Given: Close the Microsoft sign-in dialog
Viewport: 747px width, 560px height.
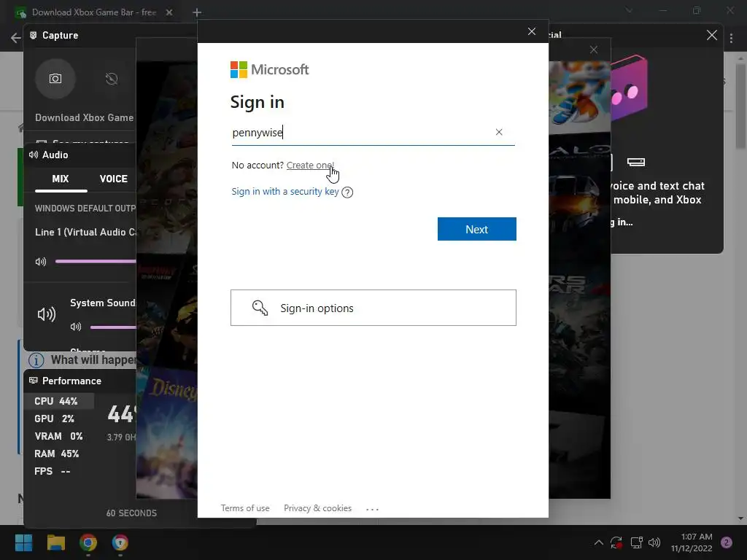Looking at the screenshot, I should click(x=532, y=31).
